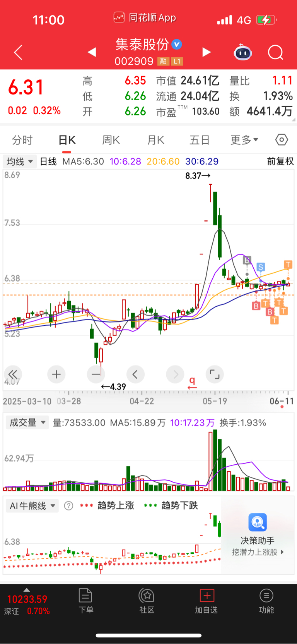297x644 pixels.
Task: Tap purple 10:6.28 MA legend
Action: click(x=125, y=161)
